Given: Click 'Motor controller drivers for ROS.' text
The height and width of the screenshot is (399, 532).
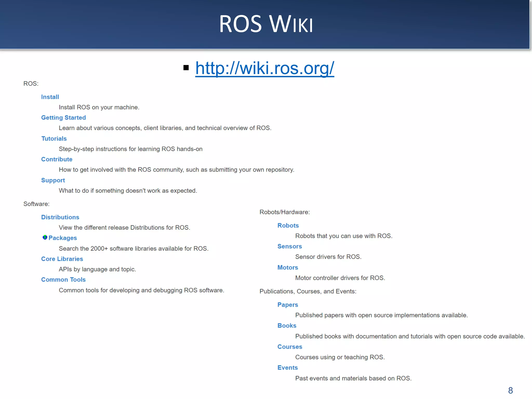Looking at the screenshot, I should (340, 278).
